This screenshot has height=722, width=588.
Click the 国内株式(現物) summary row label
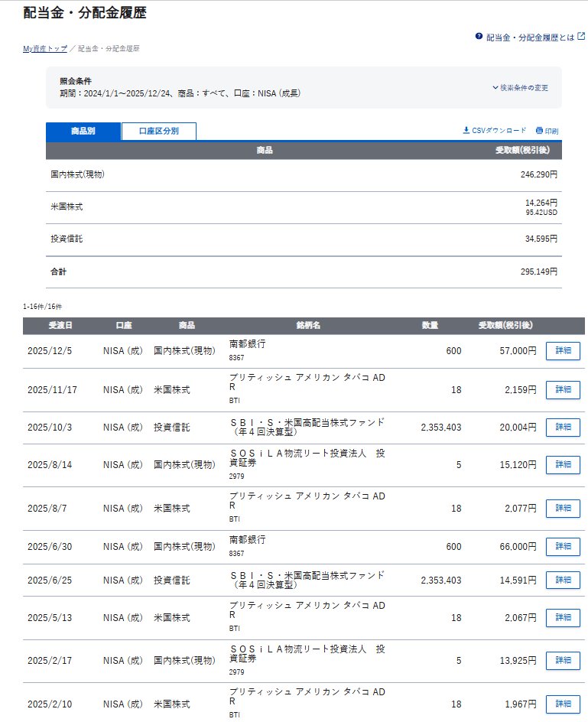[x=77, y=174]
